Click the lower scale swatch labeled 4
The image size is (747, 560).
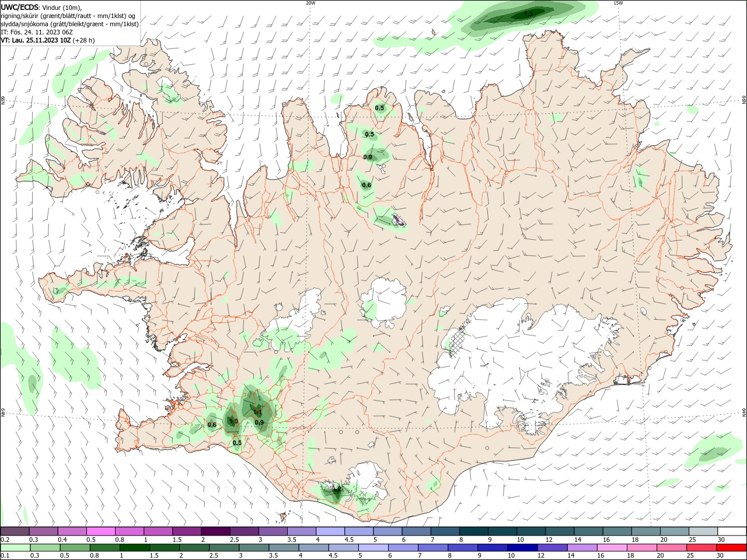(313, 548)
